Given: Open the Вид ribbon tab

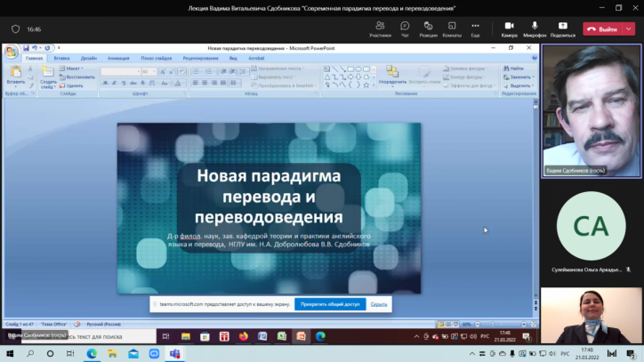Looking at the screenshot, I should [x=233, y=59].
